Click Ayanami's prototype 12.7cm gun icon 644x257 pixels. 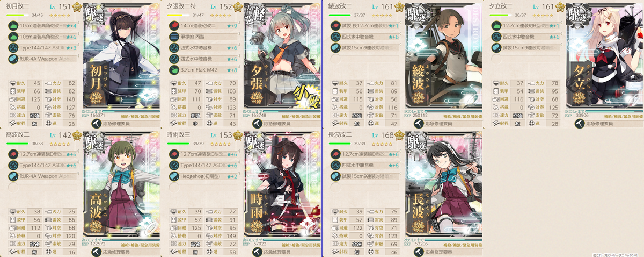336,25
